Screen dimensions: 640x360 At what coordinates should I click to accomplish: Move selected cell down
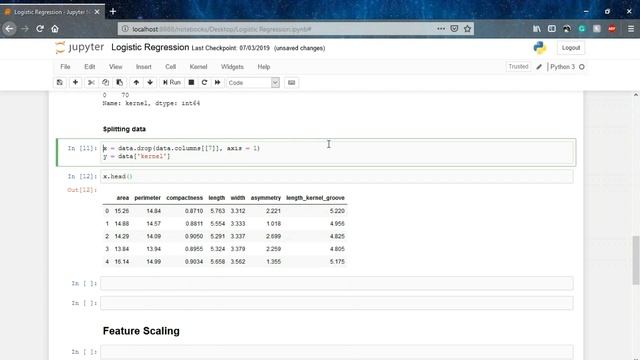150,82
